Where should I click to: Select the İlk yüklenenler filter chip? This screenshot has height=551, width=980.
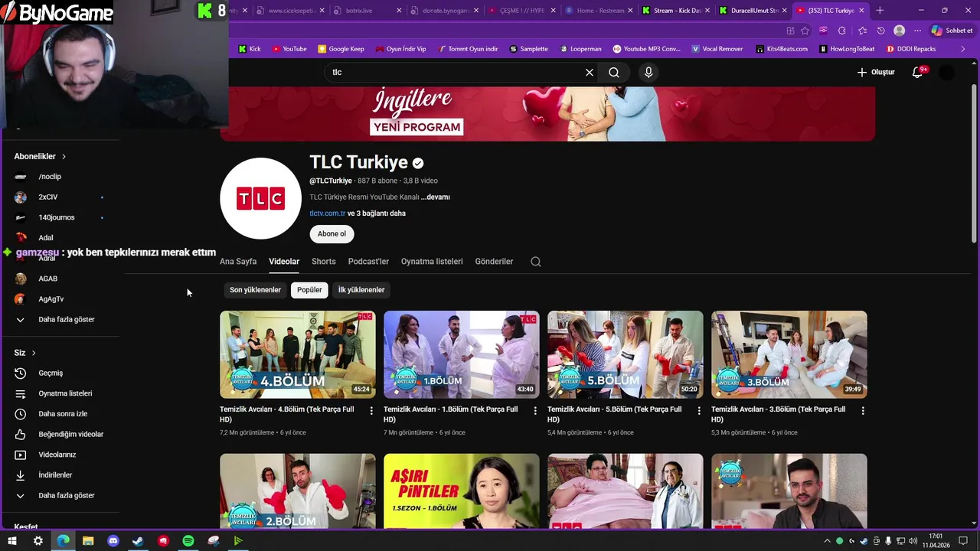[361, 290]
